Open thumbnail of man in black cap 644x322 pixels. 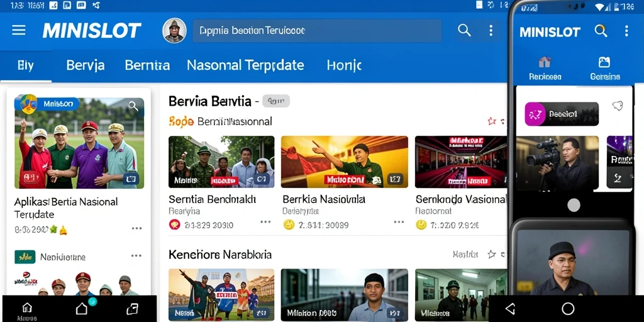pos(344,295)
